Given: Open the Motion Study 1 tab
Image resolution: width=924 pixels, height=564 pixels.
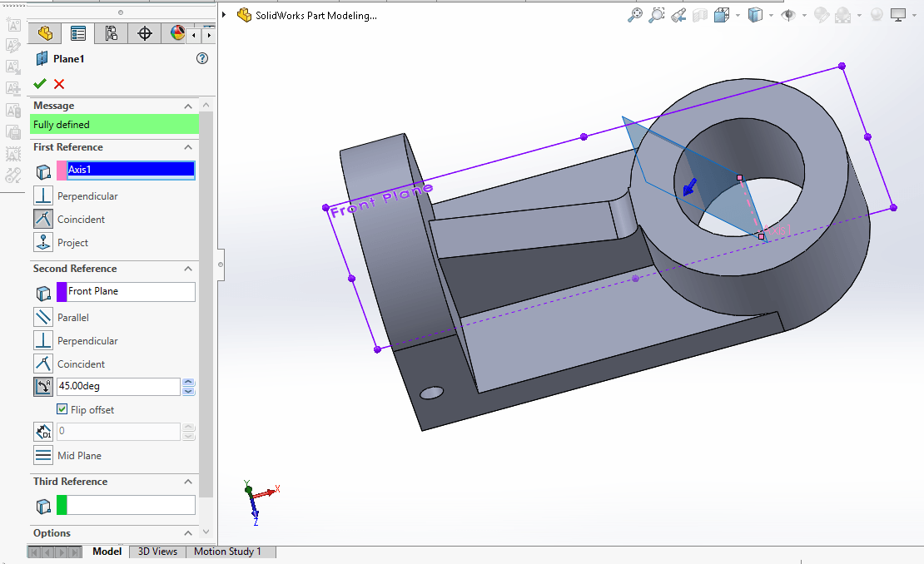Looking at the screenshot, I should pyautogui.click(x=227, y=552).
